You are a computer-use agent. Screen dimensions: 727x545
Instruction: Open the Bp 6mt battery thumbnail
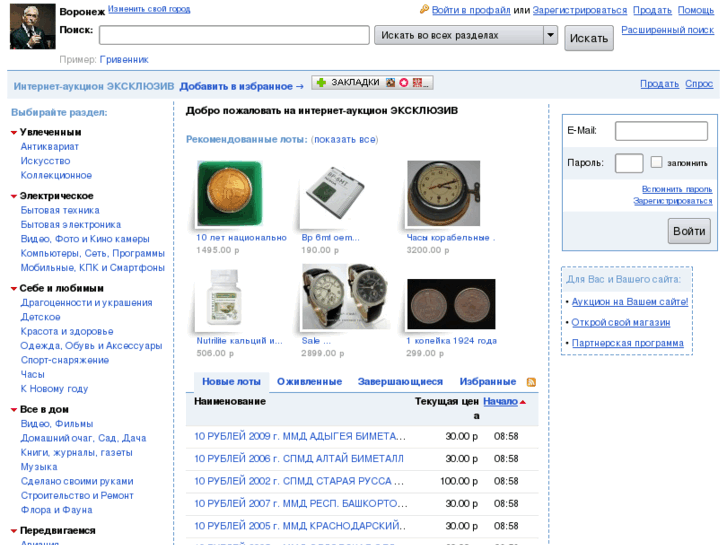click(x=335, y=195)
